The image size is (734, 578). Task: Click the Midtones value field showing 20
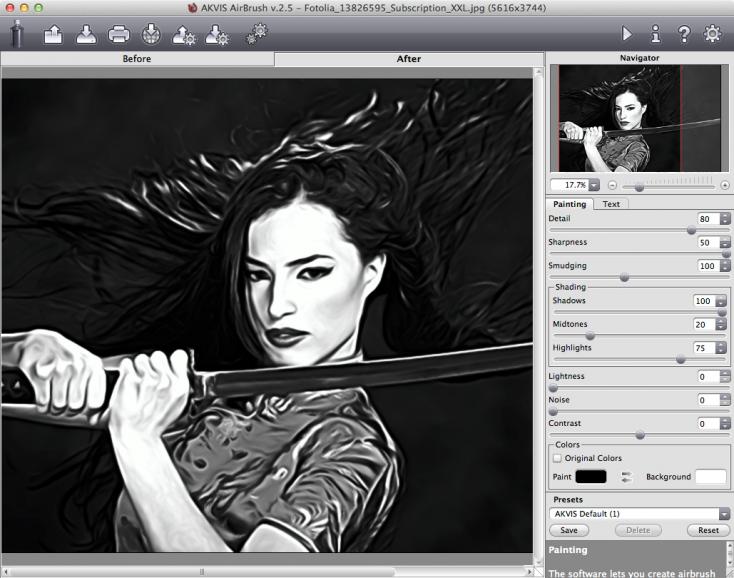(x=704, y=324)
